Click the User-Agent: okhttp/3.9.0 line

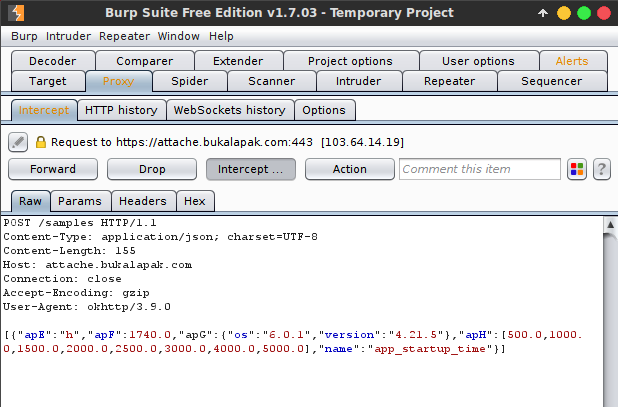pos(87,307)
